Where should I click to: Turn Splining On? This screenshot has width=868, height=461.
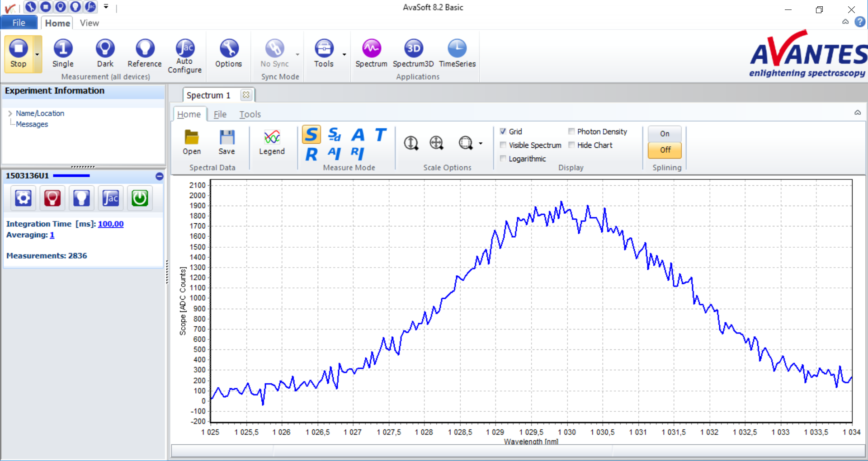click(664, 134)
